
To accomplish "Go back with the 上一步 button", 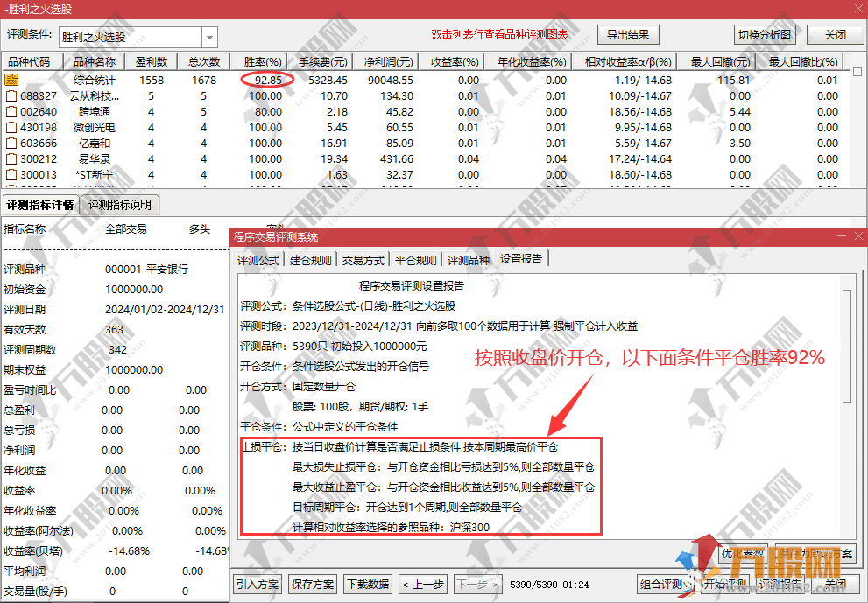I will pos(423,585).
